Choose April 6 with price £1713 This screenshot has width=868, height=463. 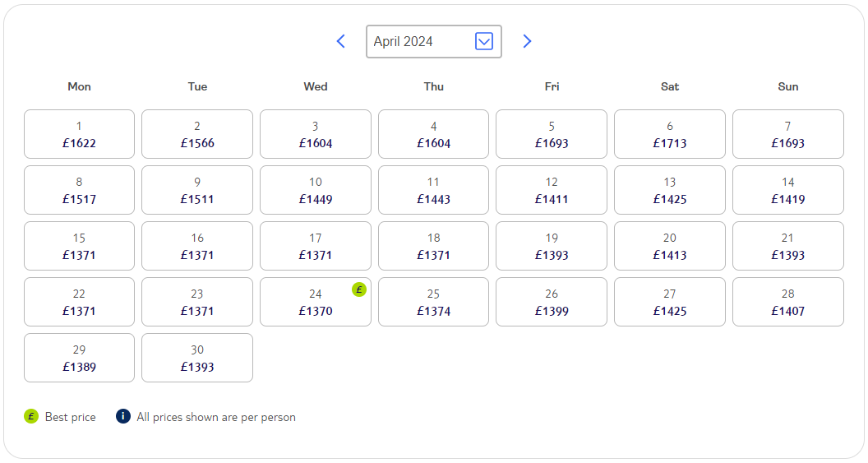point(670,134)
